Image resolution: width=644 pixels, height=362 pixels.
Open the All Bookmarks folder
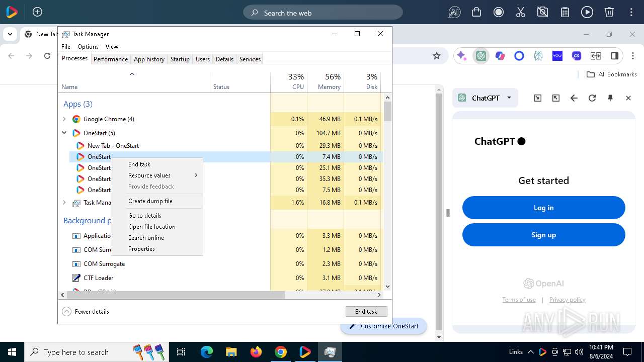point(612,74)
